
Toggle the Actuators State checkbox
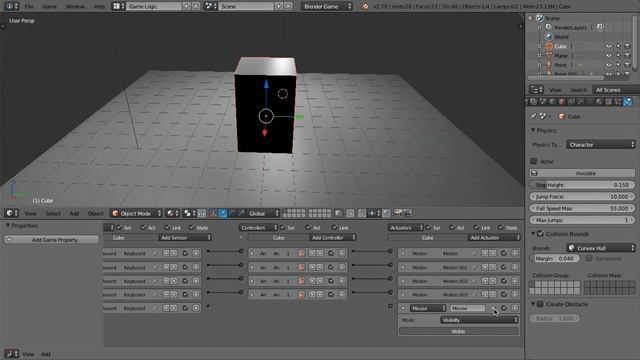coord(501,227)
